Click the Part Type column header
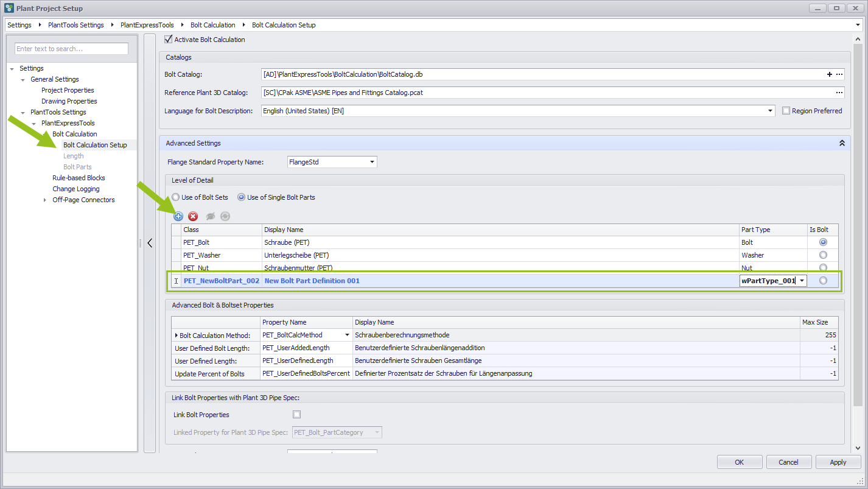 pyautogui.click(x=773, y=230)
